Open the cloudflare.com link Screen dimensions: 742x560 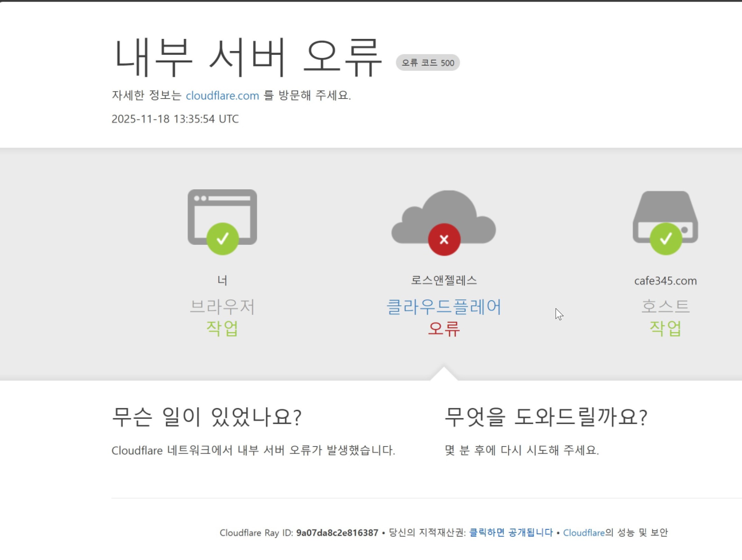click(222, 96)
